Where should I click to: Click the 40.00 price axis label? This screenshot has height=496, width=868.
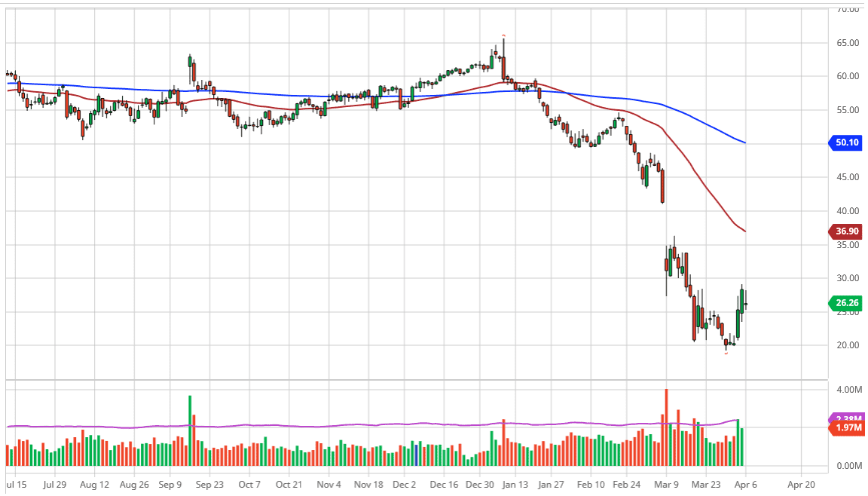click(848, 211)
